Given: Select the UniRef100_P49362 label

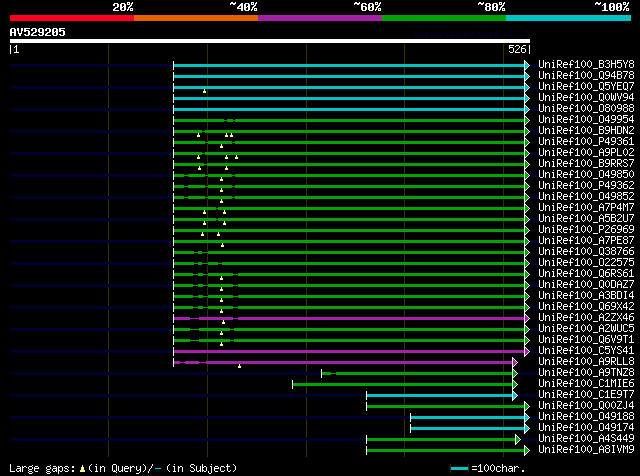Looking at the screenshot, I should [586, 186].
